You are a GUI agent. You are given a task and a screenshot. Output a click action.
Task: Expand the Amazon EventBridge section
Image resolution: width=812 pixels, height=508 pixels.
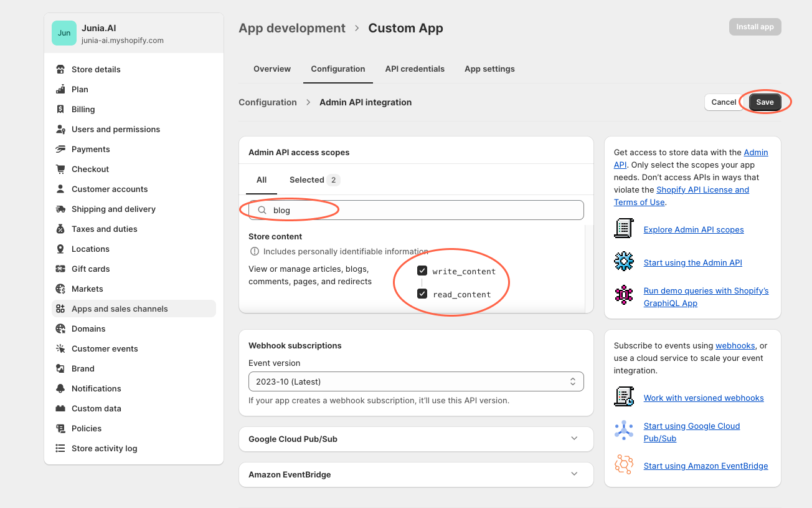573,474
